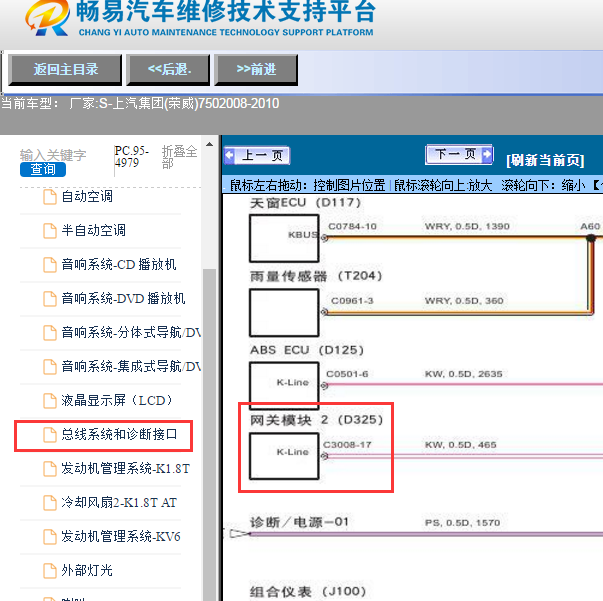Click wire label PS, 0.5D, 1570
Image resolution: width=603 pixels, height=601 pixels.
pos(462,523)
